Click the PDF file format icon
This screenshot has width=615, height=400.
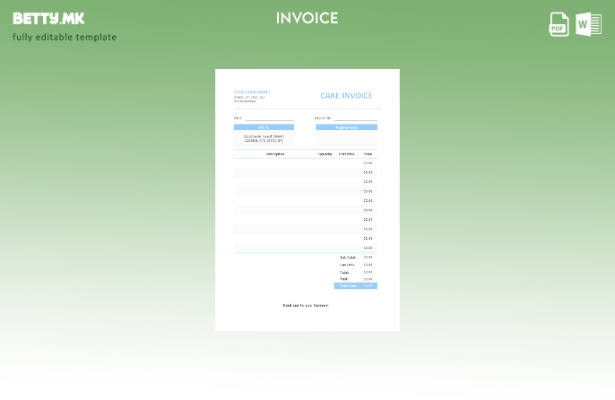coord(559,24)
